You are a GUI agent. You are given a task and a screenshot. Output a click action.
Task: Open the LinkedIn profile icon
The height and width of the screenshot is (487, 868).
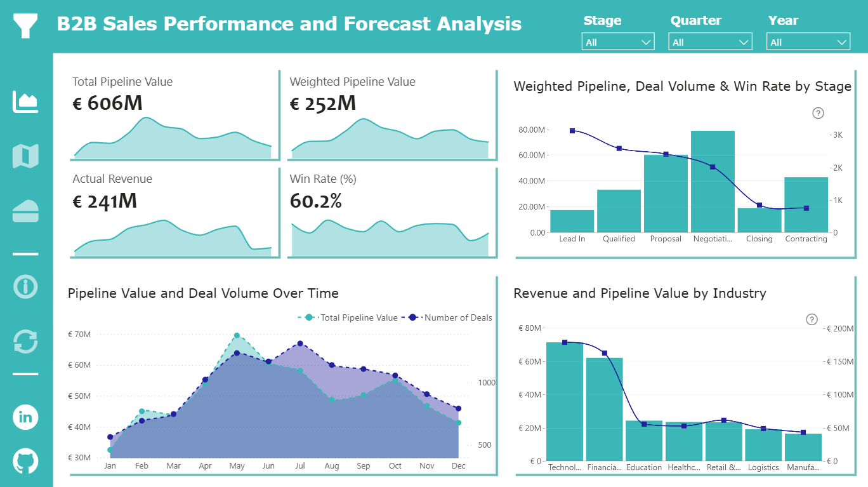[x=26, y=417]
